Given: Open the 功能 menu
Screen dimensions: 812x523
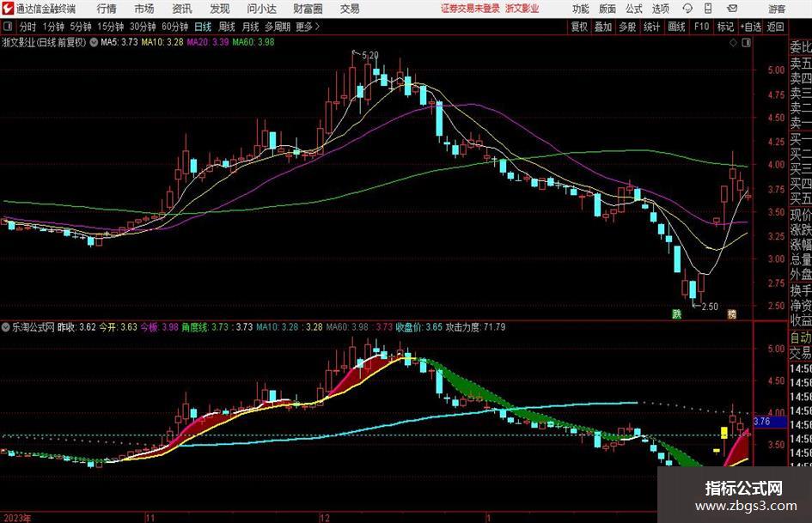Looking at the screenshot, I should 581,9.
